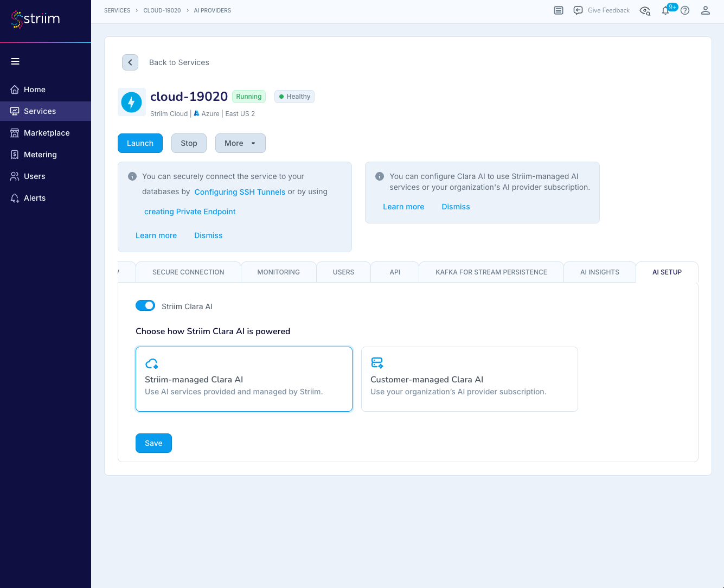
Task: Click Give Feedback in the header
Action: [608, 10]
